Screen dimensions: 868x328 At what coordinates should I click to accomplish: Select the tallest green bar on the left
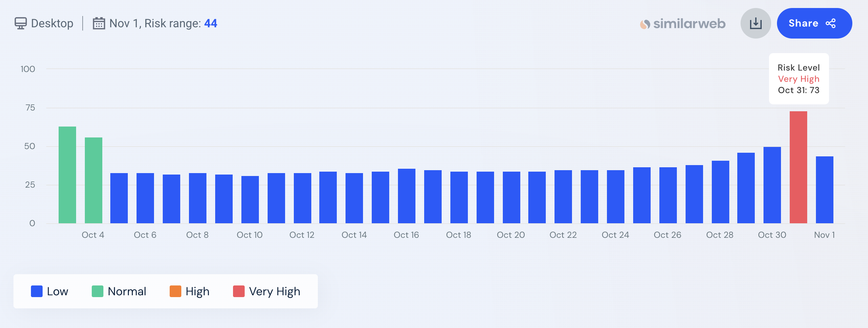[x=67, y=175]
